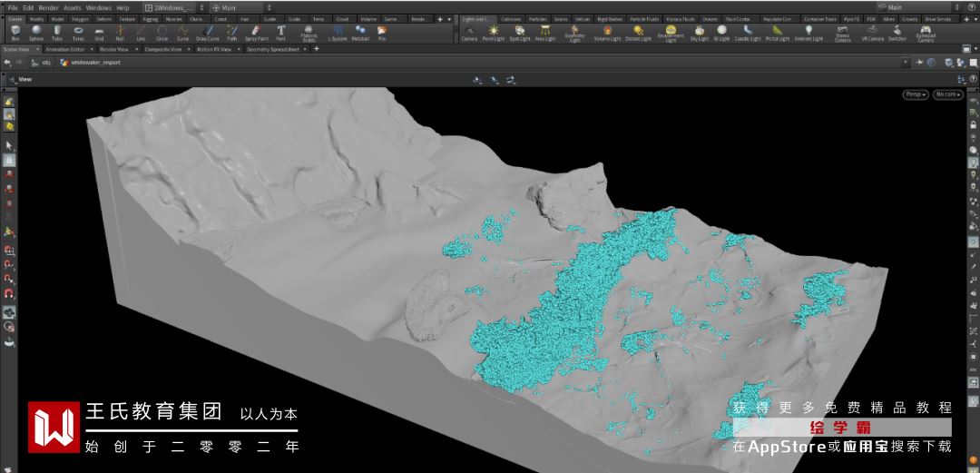Open the Geometry Spreadsheet pane tab
980x473 pixels.
(272, 49)
